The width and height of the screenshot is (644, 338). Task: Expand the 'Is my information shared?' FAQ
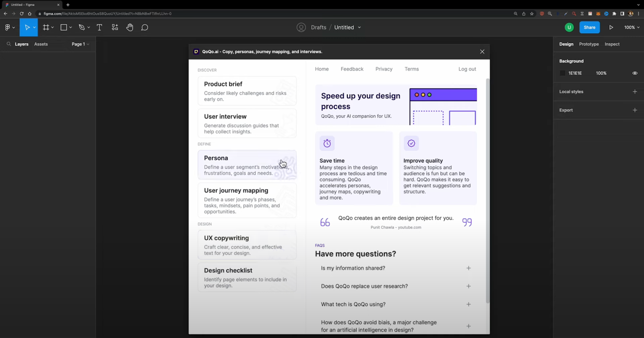469,268
